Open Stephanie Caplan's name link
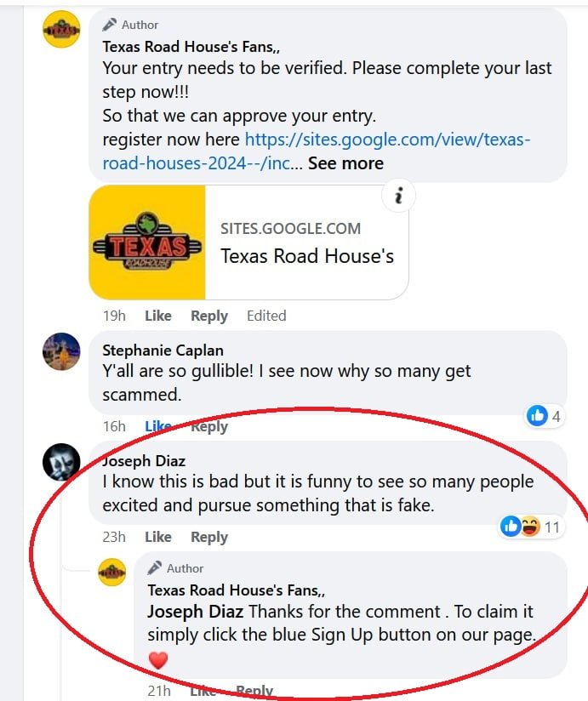Screen dimensions: 588x701 163,350
